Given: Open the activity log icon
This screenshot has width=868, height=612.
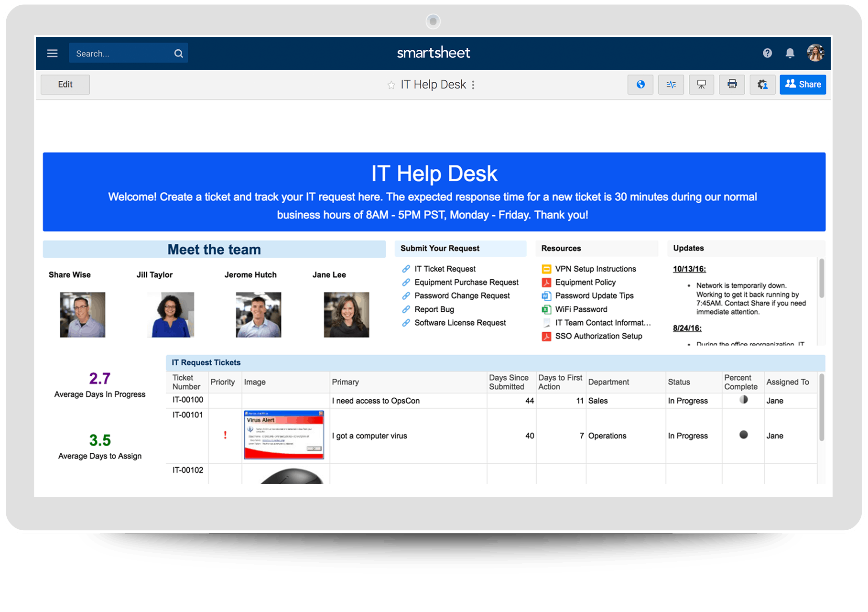Looking at the screenshot, I should (671, 85).
